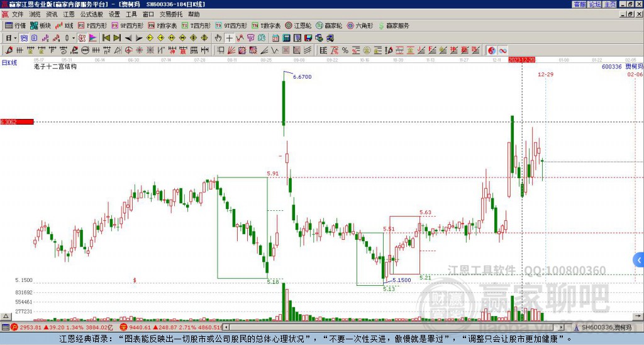Open the T四方形 tool
This screenshot has width=644, height=345.
(196, 25)
